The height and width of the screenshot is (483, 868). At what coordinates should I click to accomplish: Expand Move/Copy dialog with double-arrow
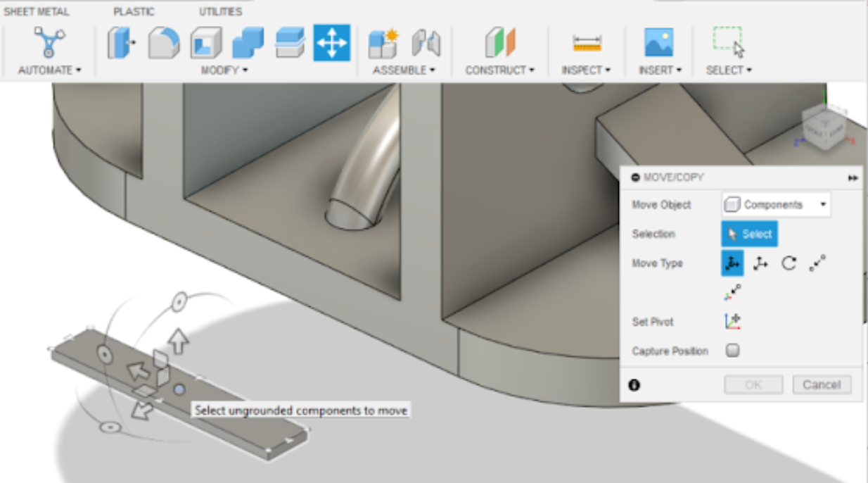853,178
